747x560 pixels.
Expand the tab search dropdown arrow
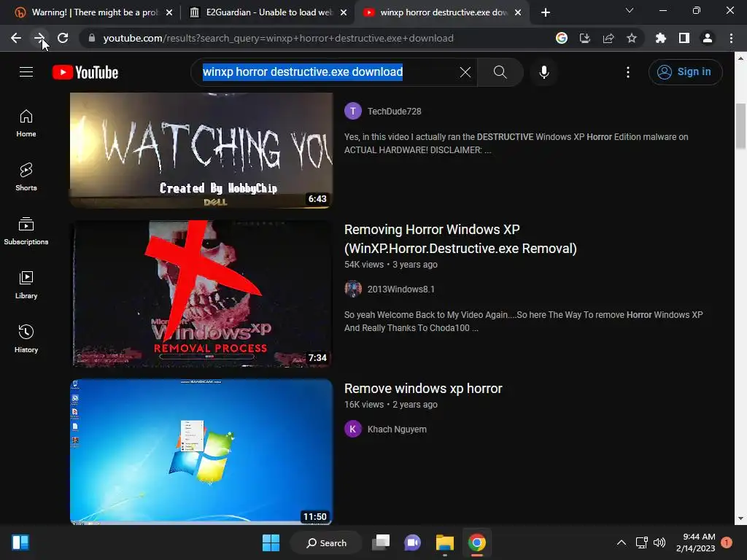630,10
